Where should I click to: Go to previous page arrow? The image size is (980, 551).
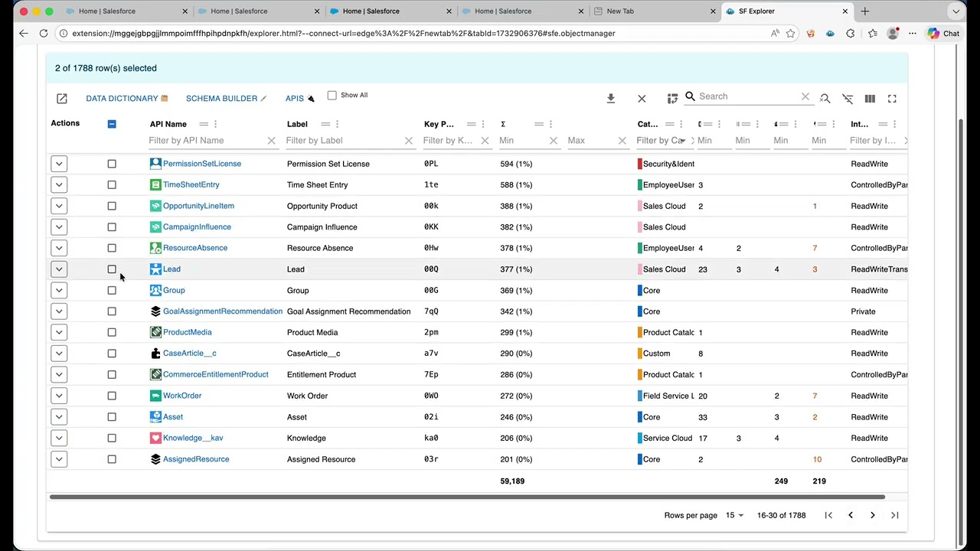point(850,515)
